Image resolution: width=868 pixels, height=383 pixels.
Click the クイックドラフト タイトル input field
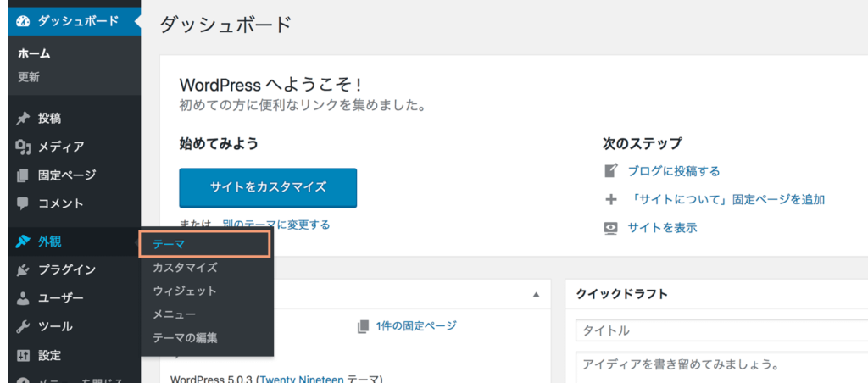(722, 331)
